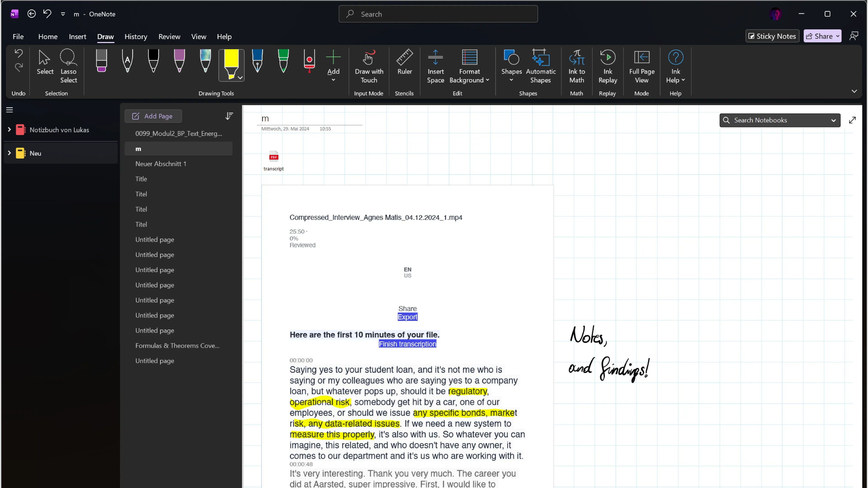
Task: Click the Finish transcription link
Action: pos(407,344)
